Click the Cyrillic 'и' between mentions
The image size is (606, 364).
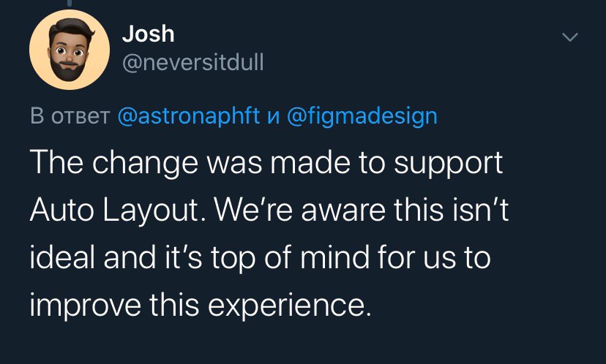tap(273, 116)
